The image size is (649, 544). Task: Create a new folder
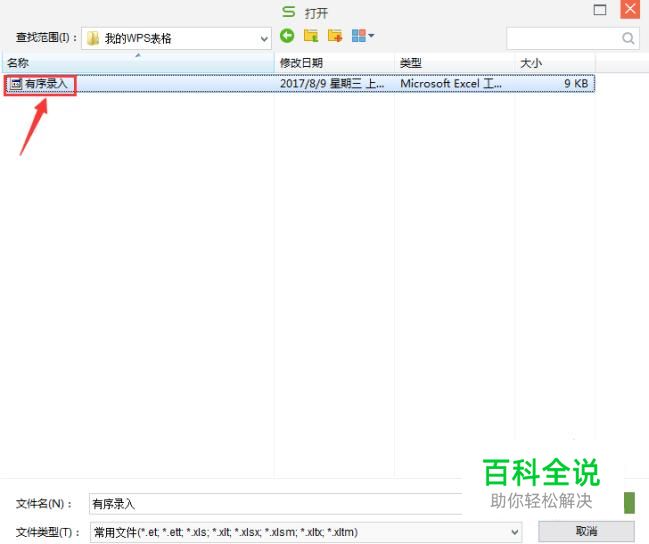tap(335, 36)
